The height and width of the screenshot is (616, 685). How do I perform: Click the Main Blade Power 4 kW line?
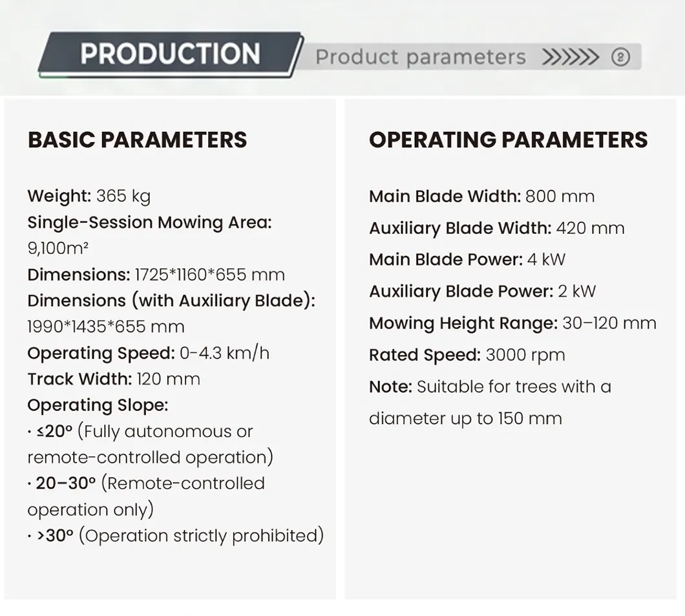coord(467,259)
